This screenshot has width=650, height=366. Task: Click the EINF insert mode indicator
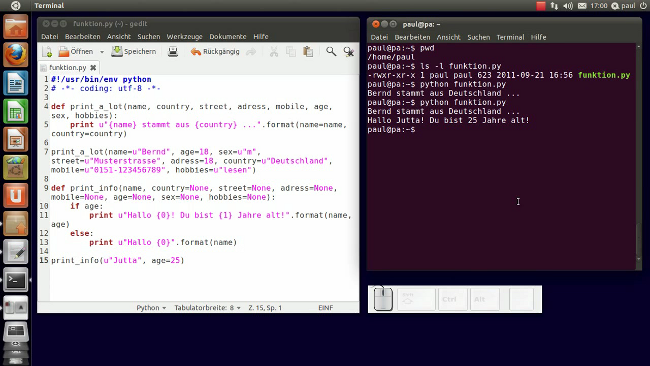(x=325, y=308)
